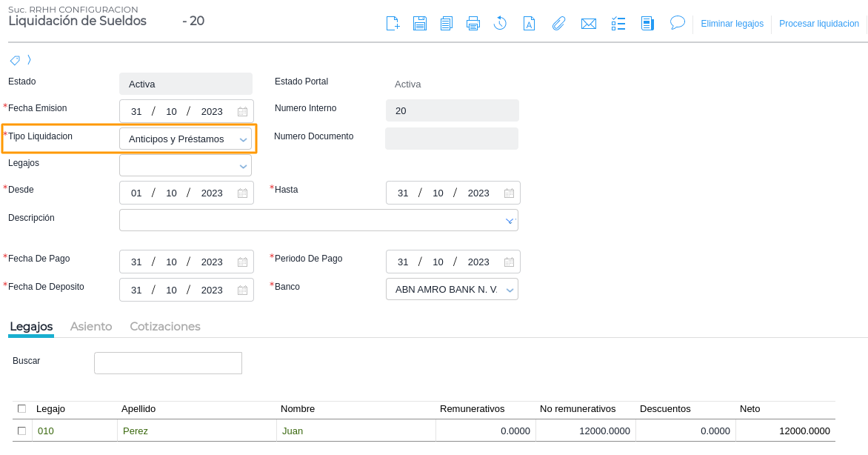Toggle the select-all checkbox in table header
Viewport: 868px width, 455px height.
[21, 408]
